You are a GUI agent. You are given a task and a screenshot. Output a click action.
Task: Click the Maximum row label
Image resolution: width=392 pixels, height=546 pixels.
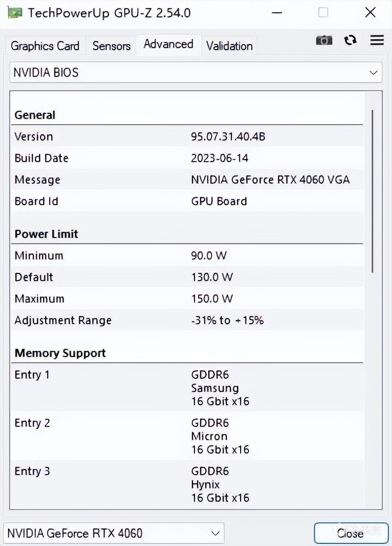(x=40, y=299)
